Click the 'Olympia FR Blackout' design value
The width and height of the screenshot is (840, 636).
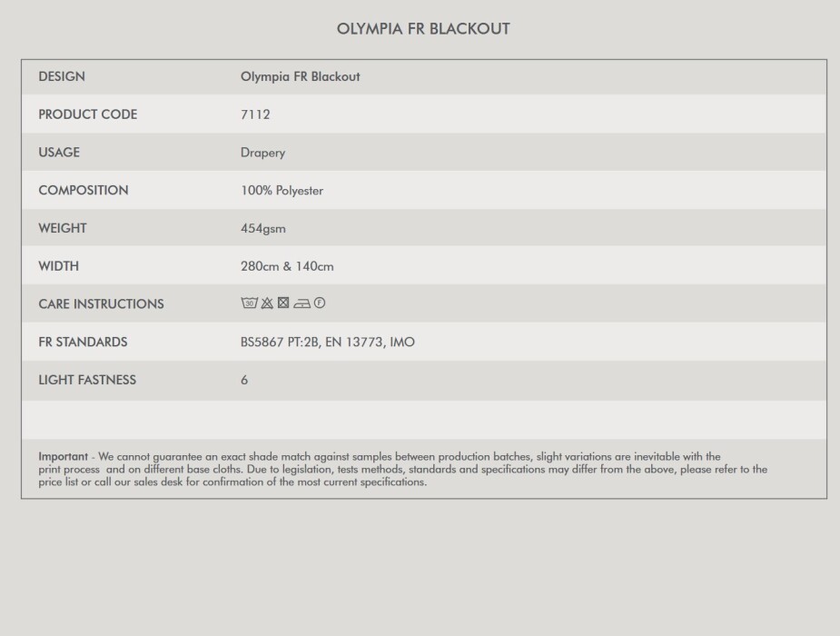click(300, 76)
